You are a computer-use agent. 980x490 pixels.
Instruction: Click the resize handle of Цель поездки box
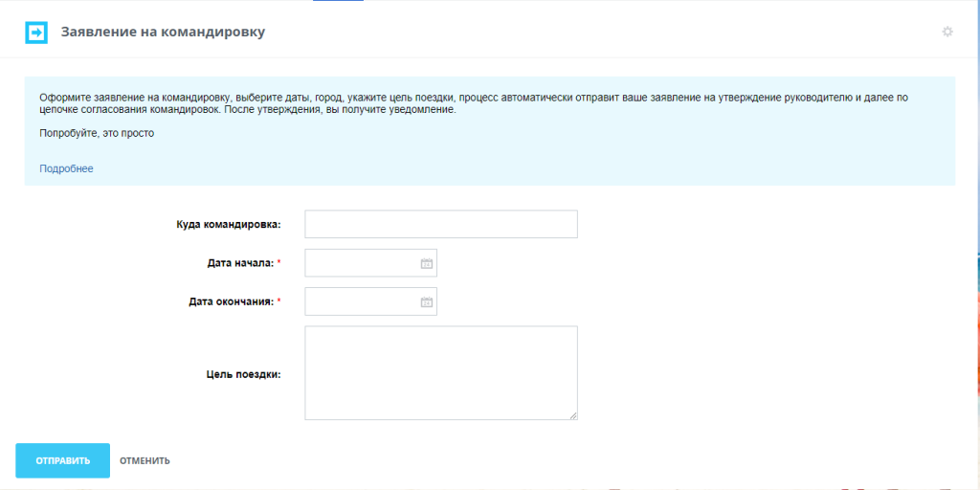[573, 415]
